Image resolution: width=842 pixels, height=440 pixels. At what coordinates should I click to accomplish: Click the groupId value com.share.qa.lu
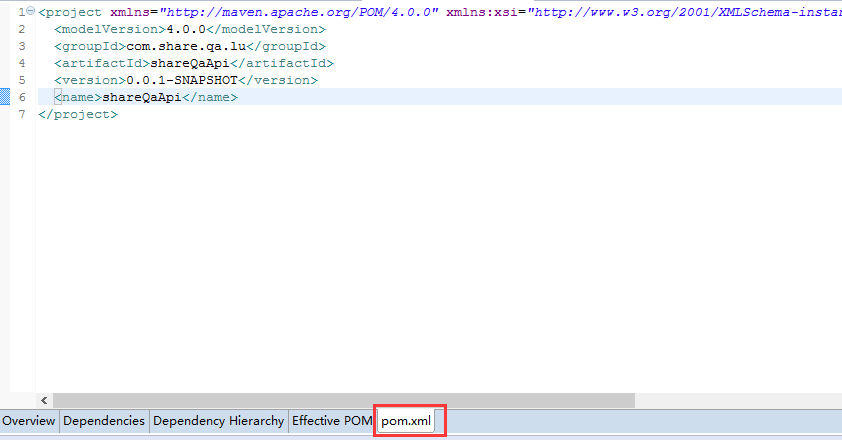point(186,46)
